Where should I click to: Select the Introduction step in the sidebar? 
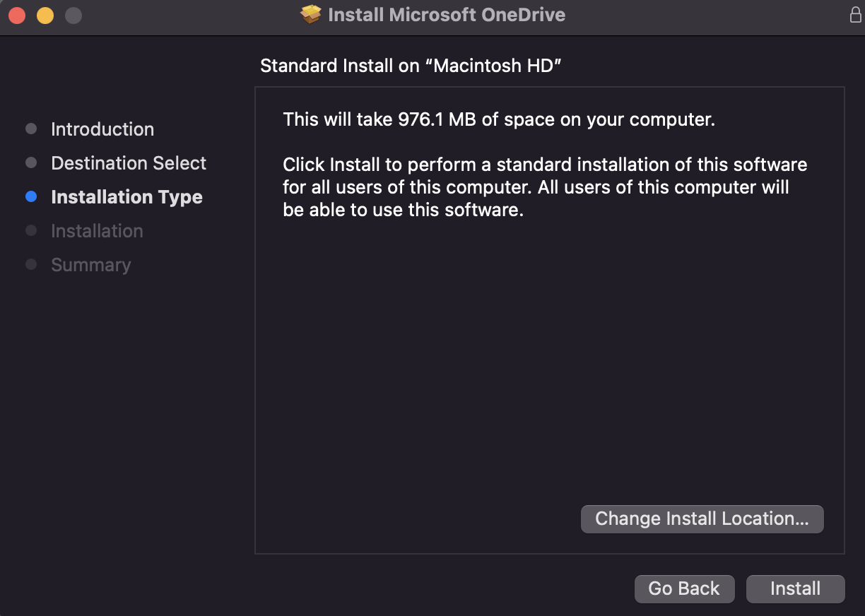(x=102, y=129)
